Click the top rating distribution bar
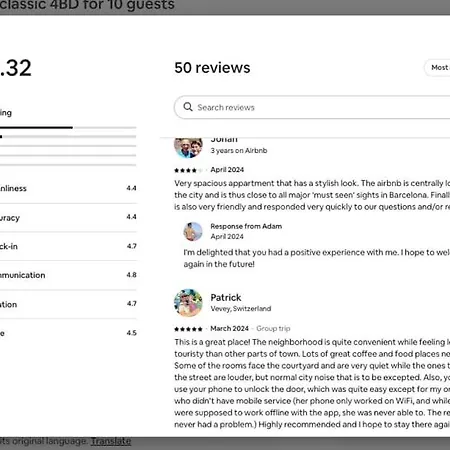 68,127
